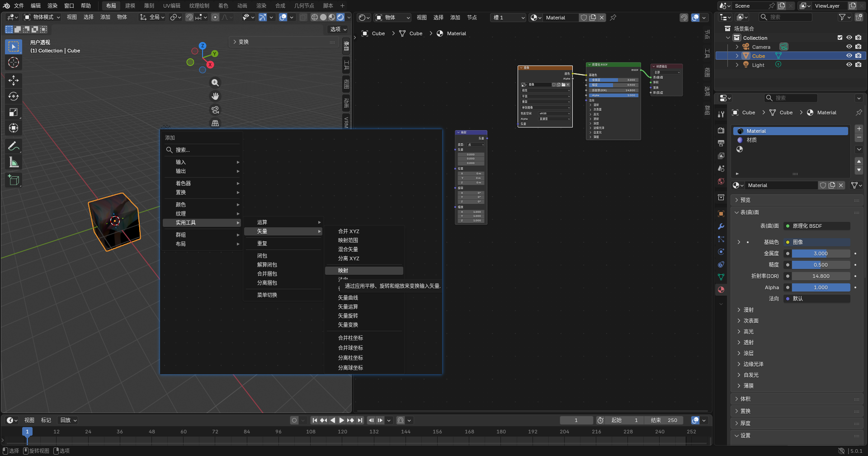Disable Light in renders via camera icon
The image size is (868, 456).
point(858,65)
